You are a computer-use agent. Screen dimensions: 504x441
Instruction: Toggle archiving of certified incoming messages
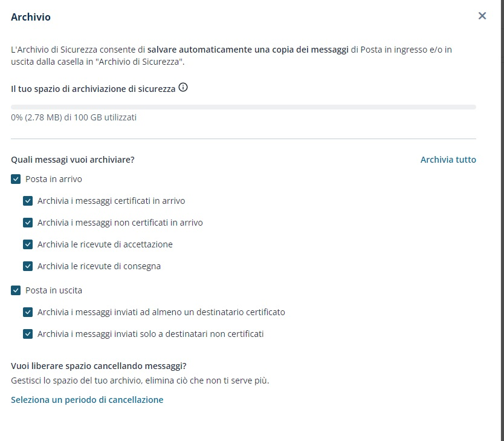(x=28, y=201)
